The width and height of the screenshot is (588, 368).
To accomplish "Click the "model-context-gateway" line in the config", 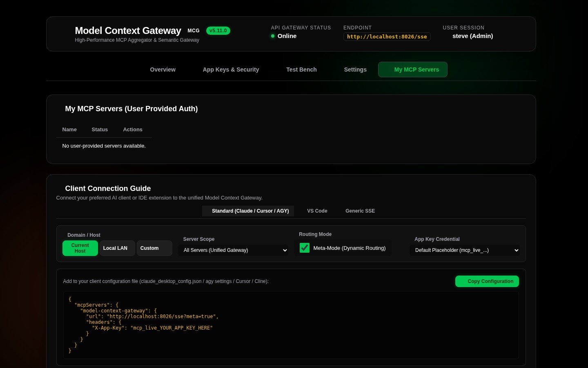I will click(118, 311).
